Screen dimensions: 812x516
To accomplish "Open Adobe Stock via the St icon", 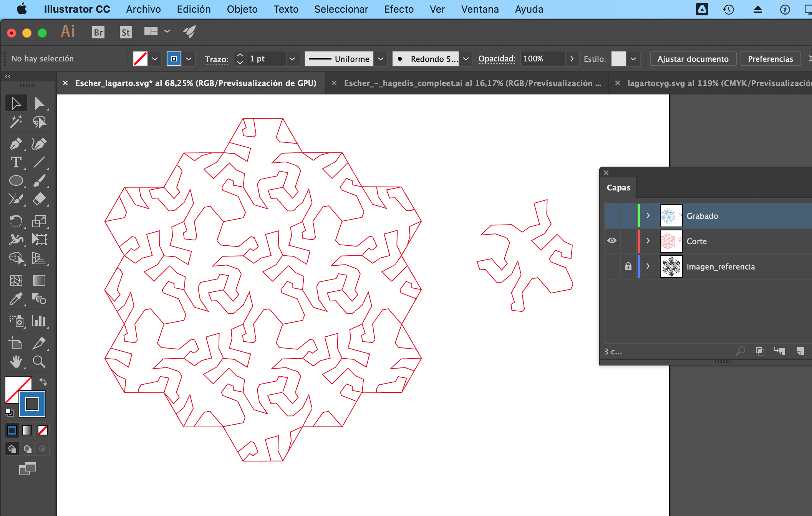I will tap(126, 32).
